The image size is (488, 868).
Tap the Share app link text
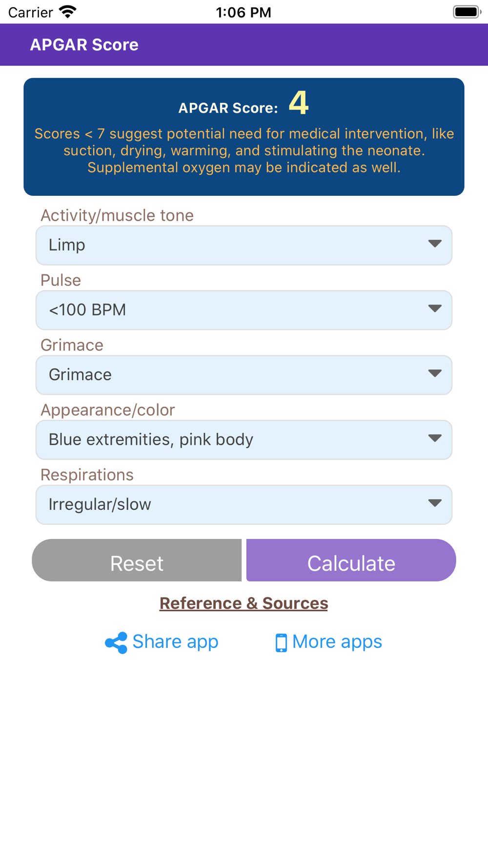click(175, 641)
